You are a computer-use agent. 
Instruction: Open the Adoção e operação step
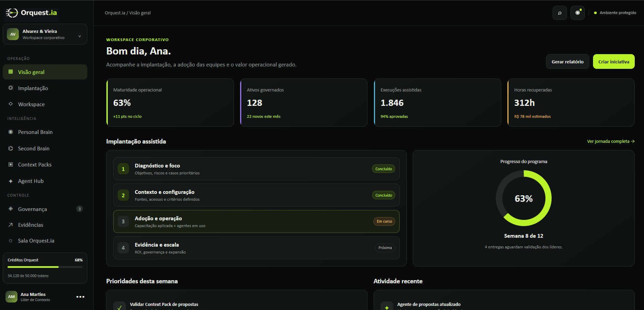coord(256,222)
